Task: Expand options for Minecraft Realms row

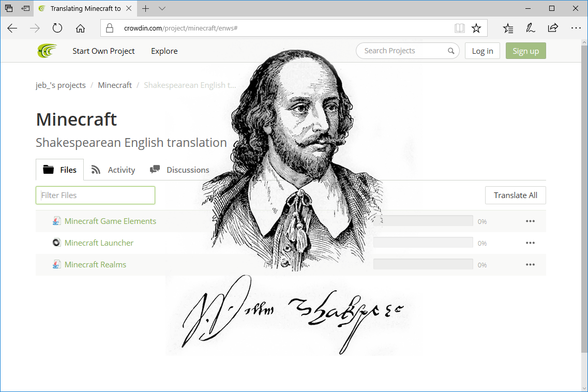Action: point(530,265)
